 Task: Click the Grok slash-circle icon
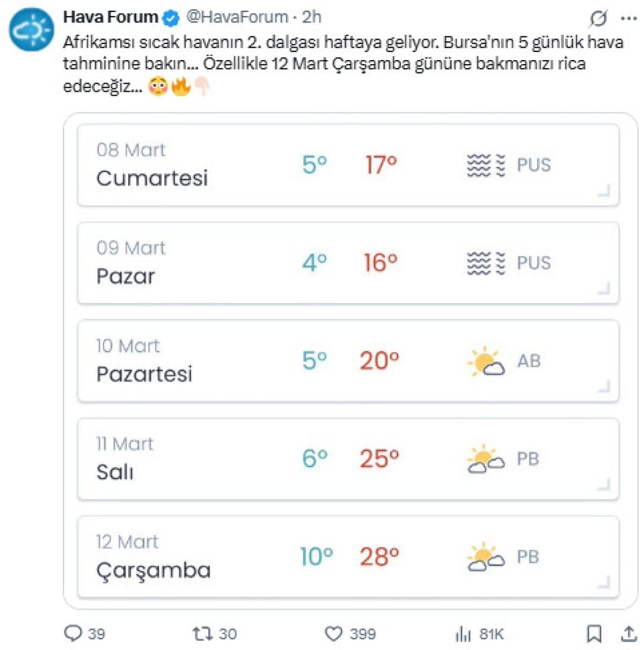(598, 19)
